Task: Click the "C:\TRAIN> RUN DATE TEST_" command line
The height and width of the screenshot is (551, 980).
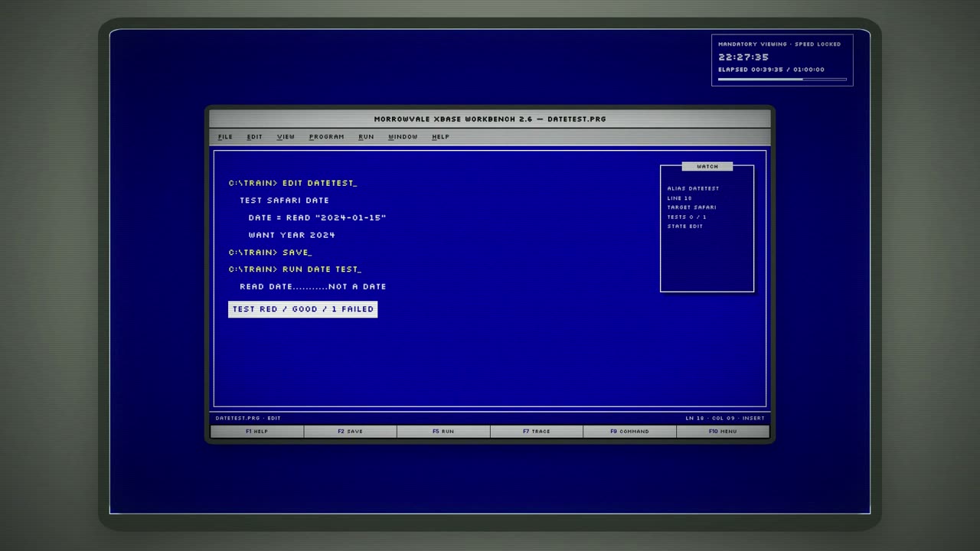Action: pyautogui.click(x=295, y=269)
